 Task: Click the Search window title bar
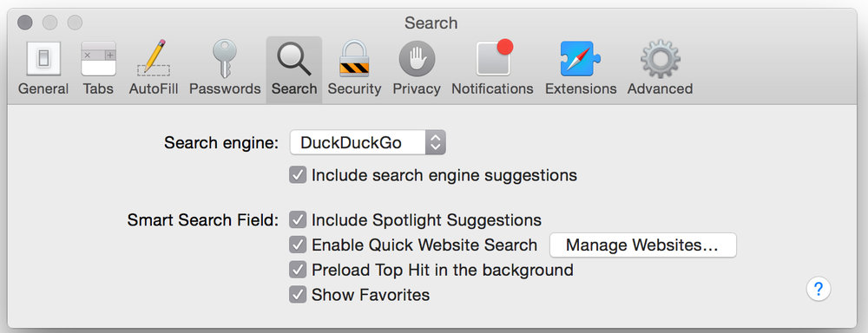[431, 23]
